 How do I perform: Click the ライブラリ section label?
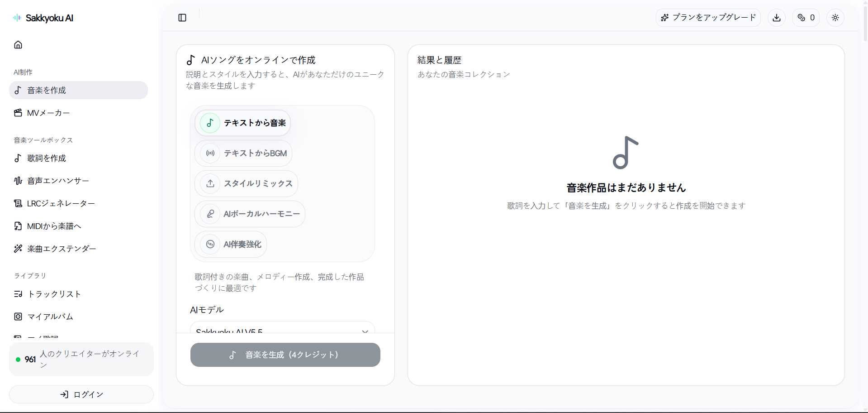[x=30, y=276]
